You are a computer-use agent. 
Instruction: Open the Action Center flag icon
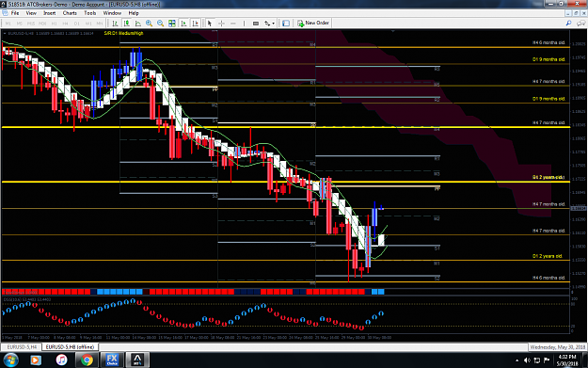(547, 360)
